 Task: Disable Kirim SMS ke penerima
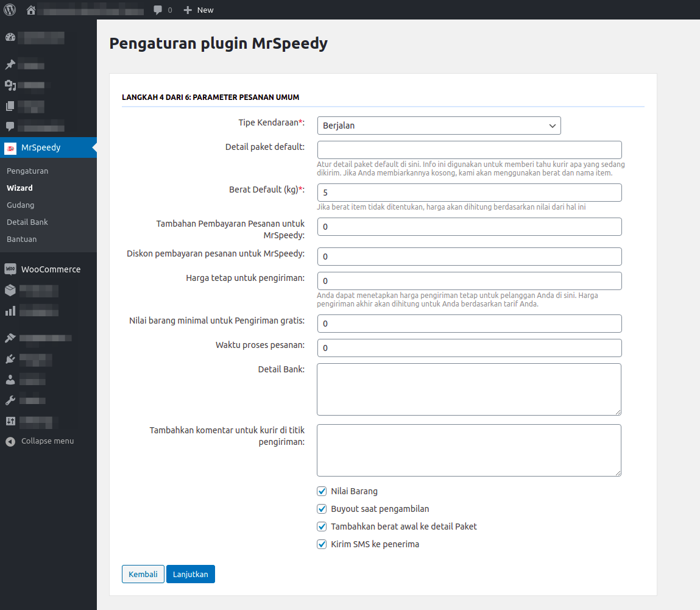pos(322,544)
